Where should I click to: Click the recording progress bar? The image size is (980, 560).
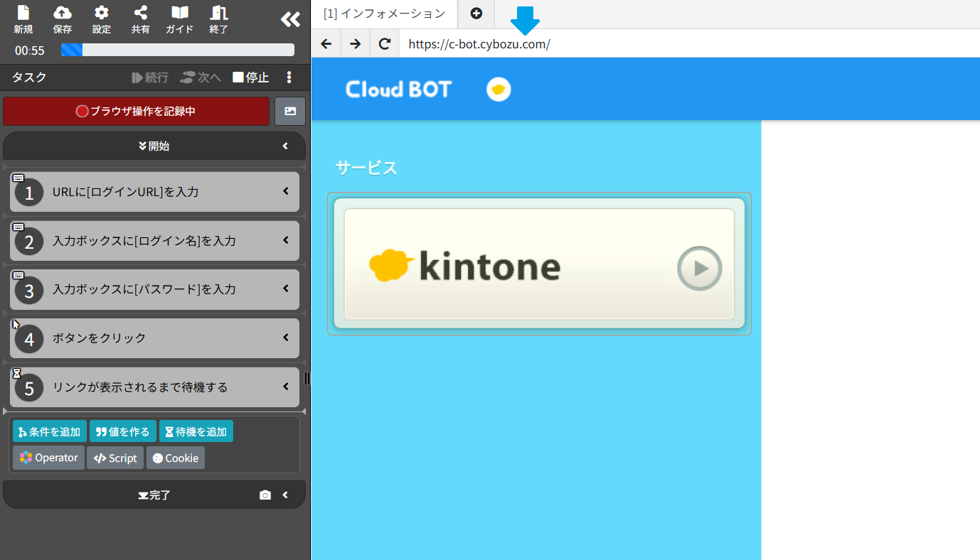tap(178, 50)
